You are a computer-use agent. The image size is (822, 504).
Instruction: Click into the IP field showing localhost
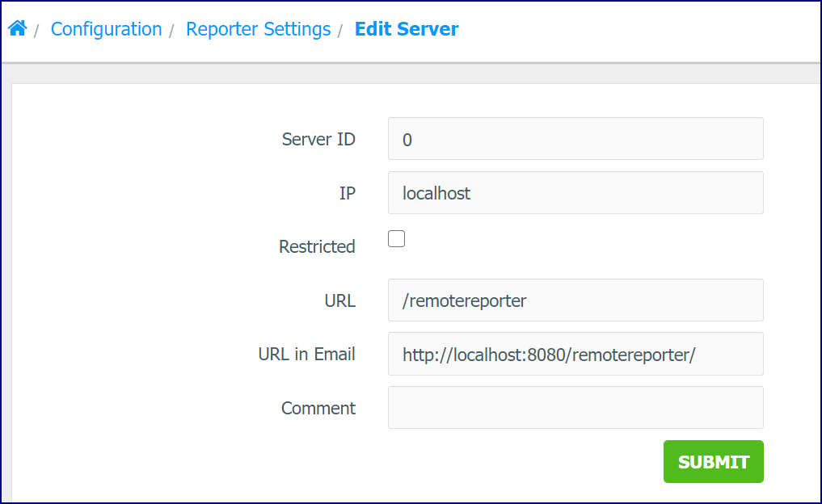point(575,193)
